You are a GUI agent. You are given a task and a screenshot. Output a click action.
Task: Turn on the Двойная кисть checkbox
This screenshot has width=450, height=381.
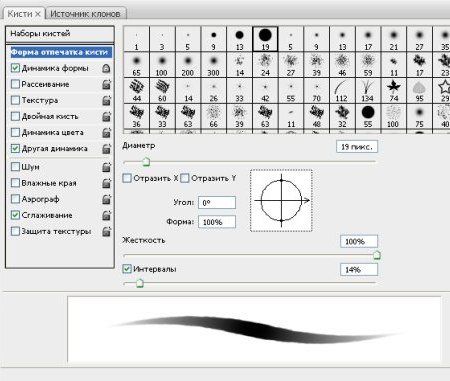[15, 116]
